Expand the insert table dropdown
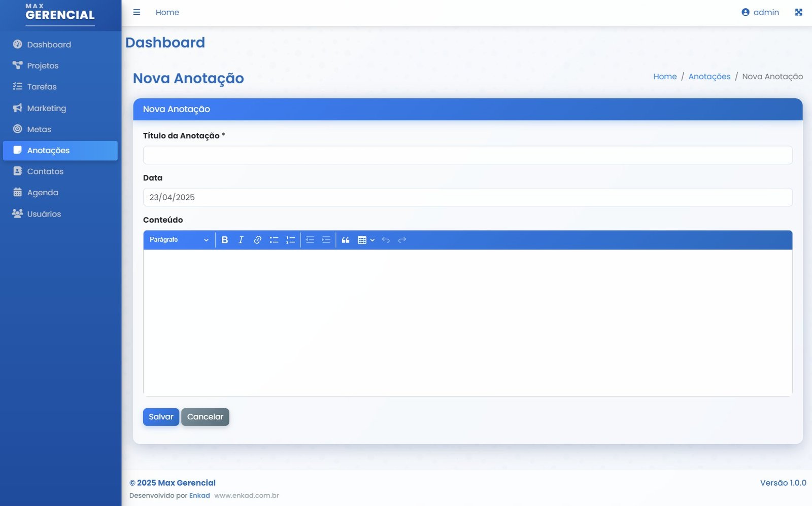Viewport: 812px width, 506px height. point(366,240)
